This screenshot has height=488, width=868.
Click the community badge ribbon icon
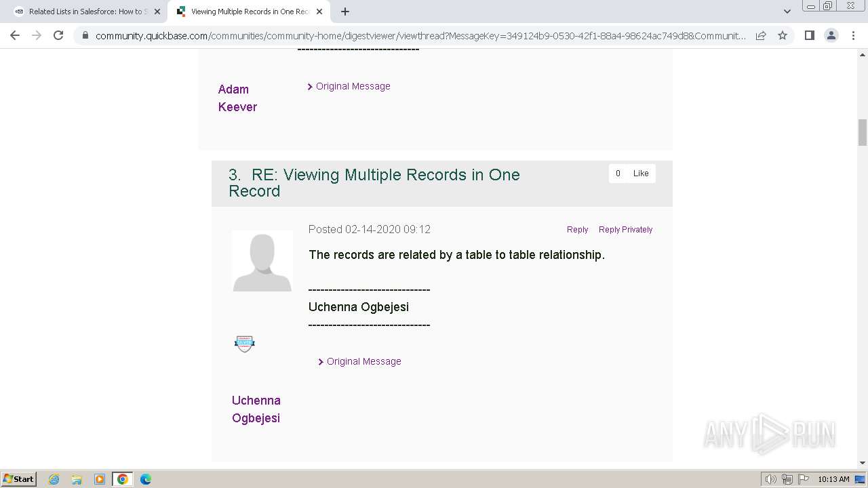click(x=244, y=344)
